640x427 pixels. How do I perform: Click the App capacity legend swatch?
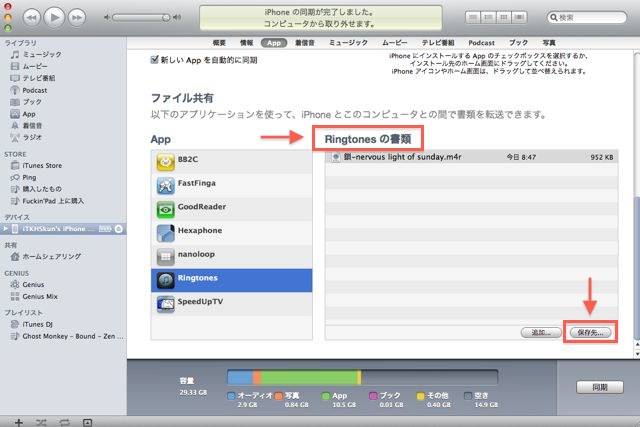pos(326,396)
